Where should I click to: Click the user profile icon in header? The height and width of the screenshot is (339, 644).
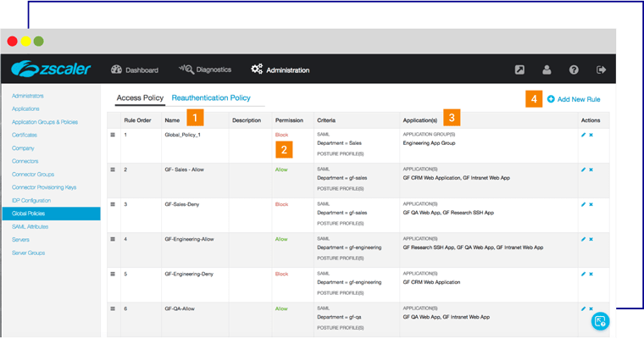[x=547, y=69]
